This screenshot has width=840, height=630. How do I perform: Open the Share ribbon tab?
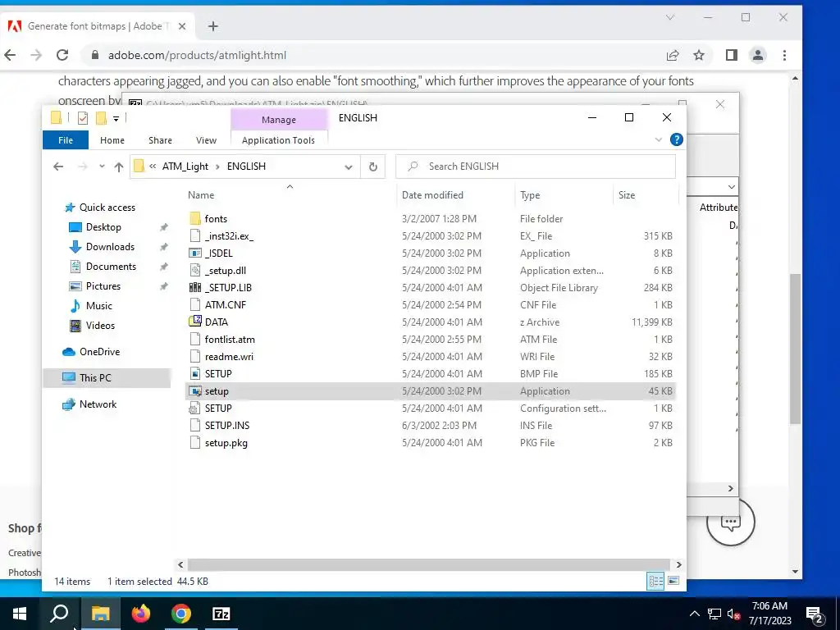pos(160,140)
